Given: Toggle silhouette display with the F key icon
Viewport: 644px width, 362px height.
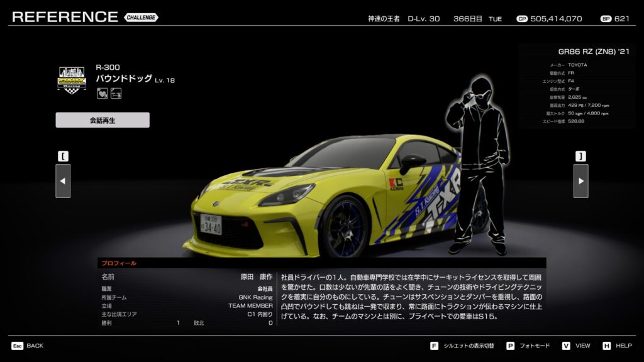Looking at the screenshot, I should [x=434, y=346].
